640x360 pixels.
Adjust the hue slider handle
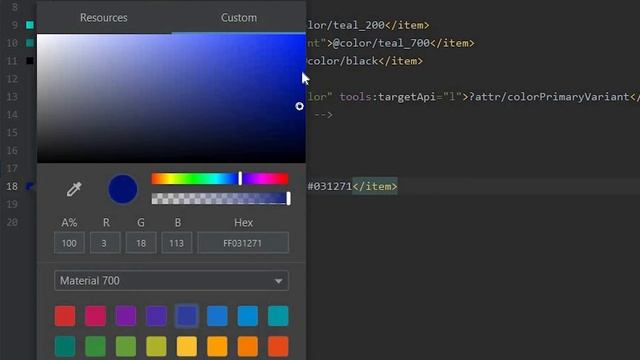pos(240,178)
